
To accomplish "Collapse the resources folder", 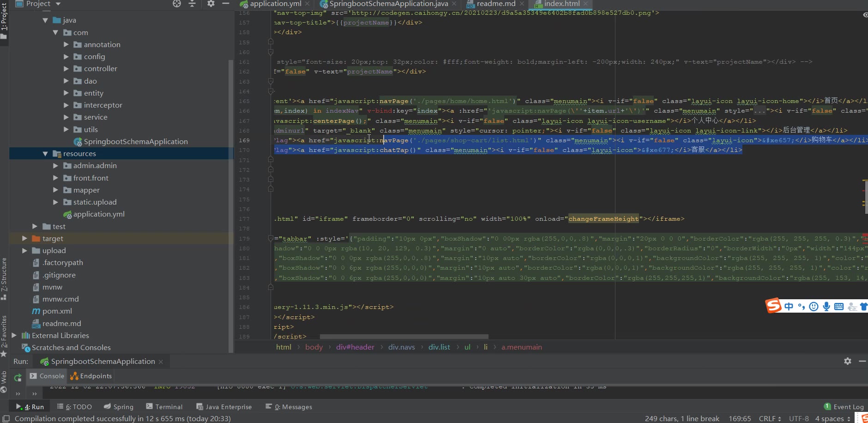I will [x=45, y=154].
